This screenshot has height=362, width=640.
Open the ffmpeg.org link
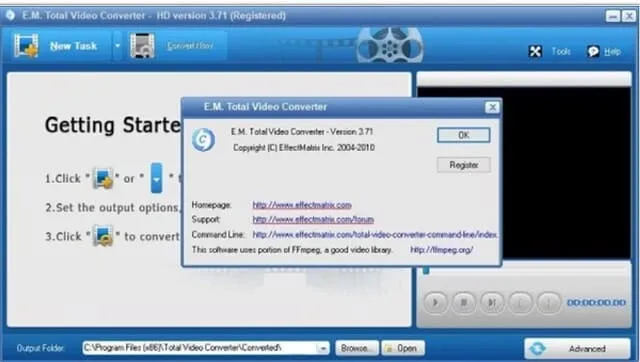[442, 249]
